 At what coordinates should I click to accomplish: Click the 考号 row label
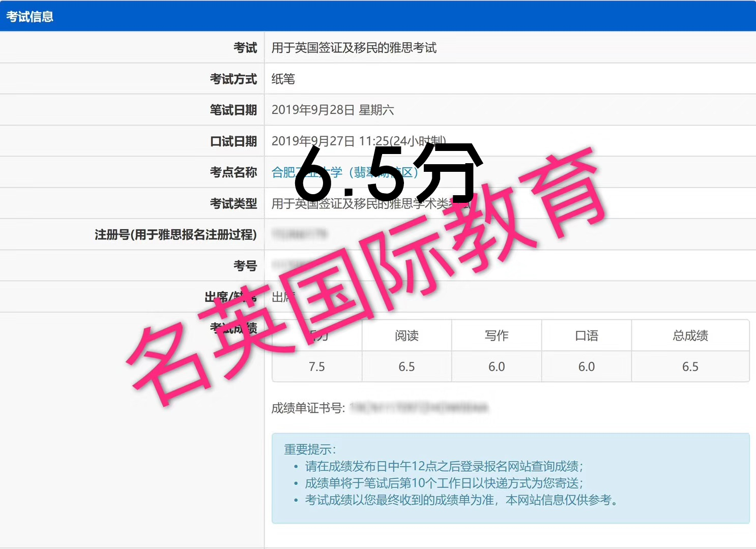tap(245, 265)
